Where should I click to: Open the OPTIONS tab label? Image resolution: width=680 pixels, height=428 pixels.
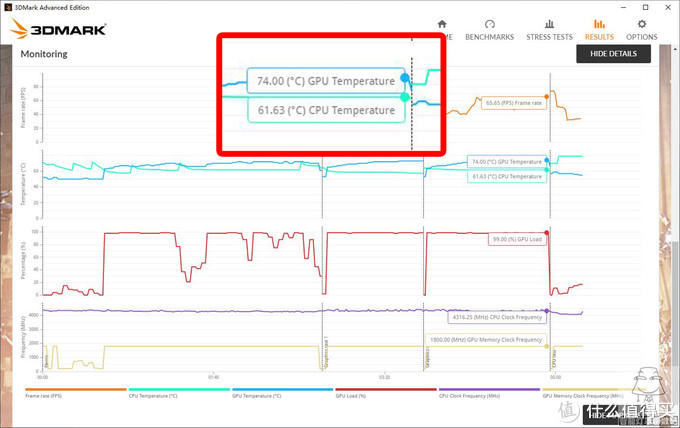pyautogui.click(x=642, y=37)
